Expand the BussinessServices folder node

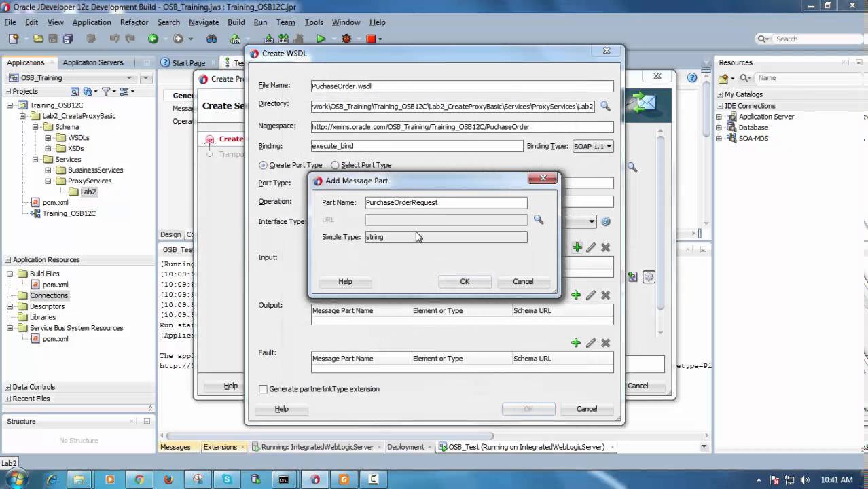[x=48, y=170]
